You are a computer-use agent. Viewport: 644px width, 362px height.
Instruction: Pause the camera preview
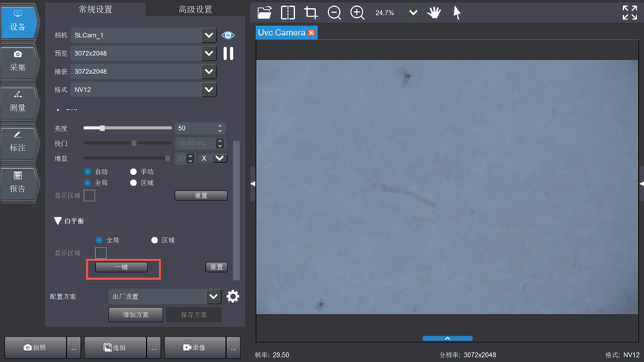pyautogui.click(x=228, y=53)
